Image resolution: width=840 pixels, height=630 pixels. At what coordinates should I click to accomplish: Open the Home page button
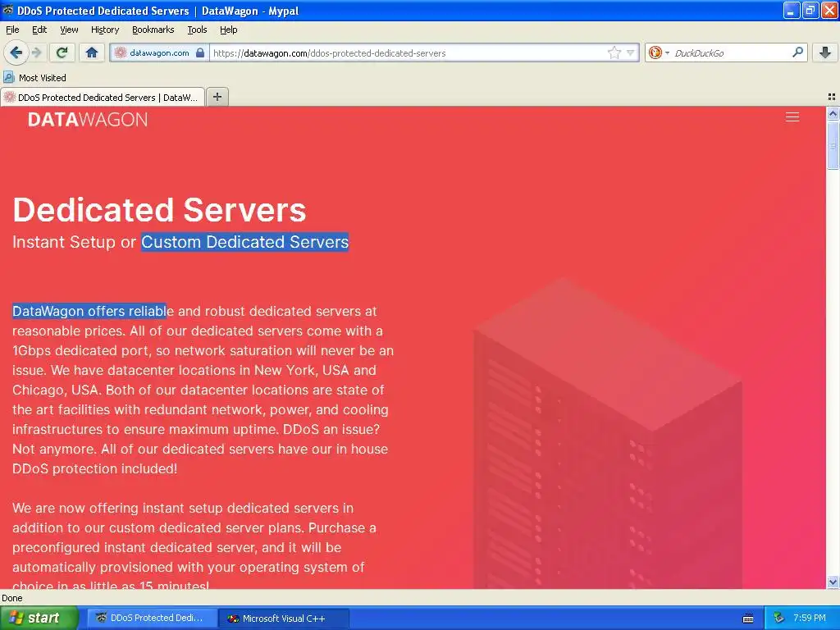tap(92, 52)
